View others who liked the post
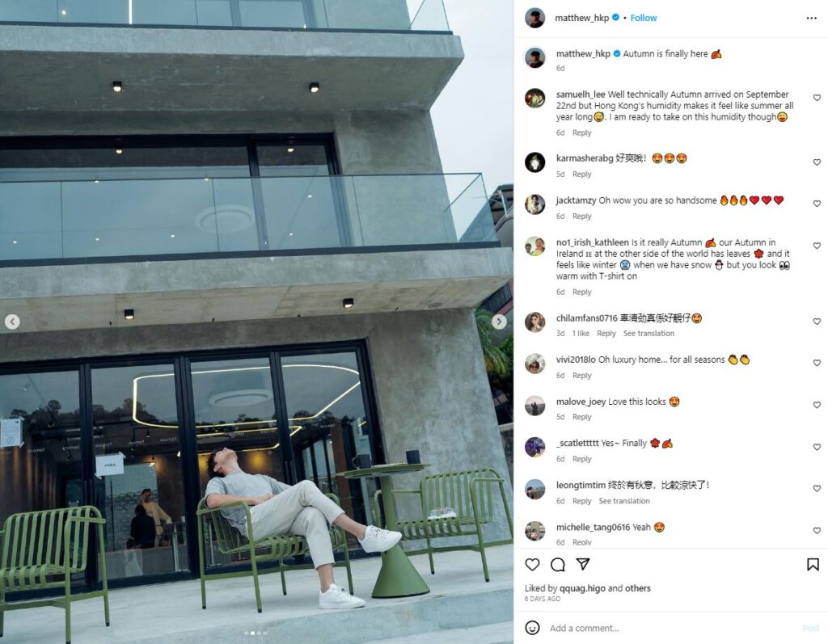Image resolution: width=828 pixels, height=644 pixels. coord(638,588)
